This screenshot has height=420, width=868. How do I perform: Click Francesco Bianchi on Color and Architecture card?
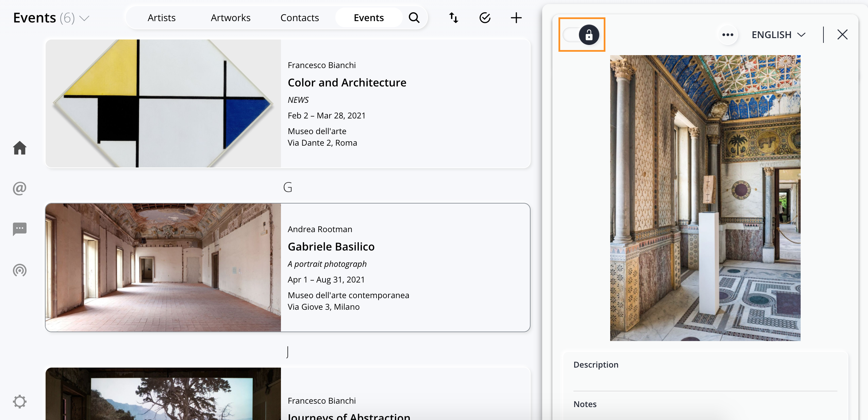(322, 65)
